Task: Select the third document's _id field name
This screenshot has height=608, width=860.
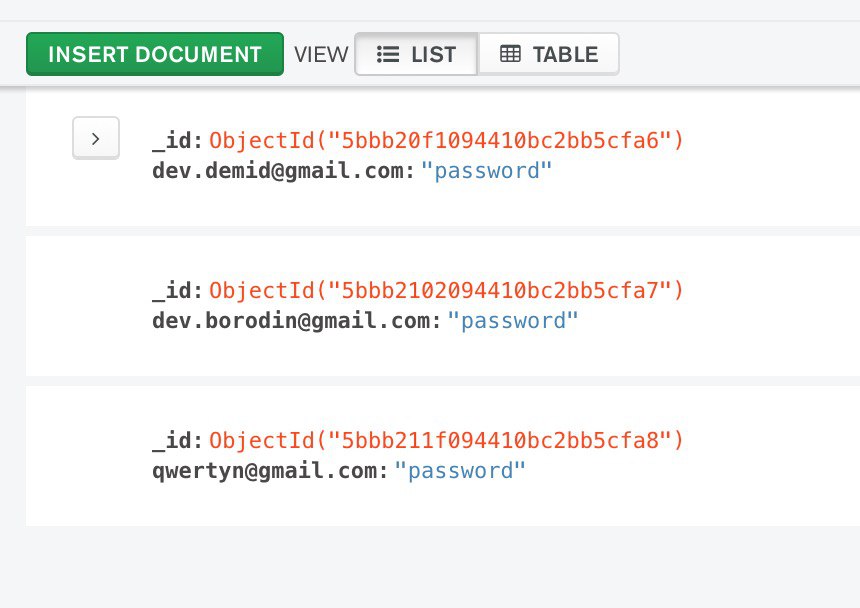Action: 175,440
